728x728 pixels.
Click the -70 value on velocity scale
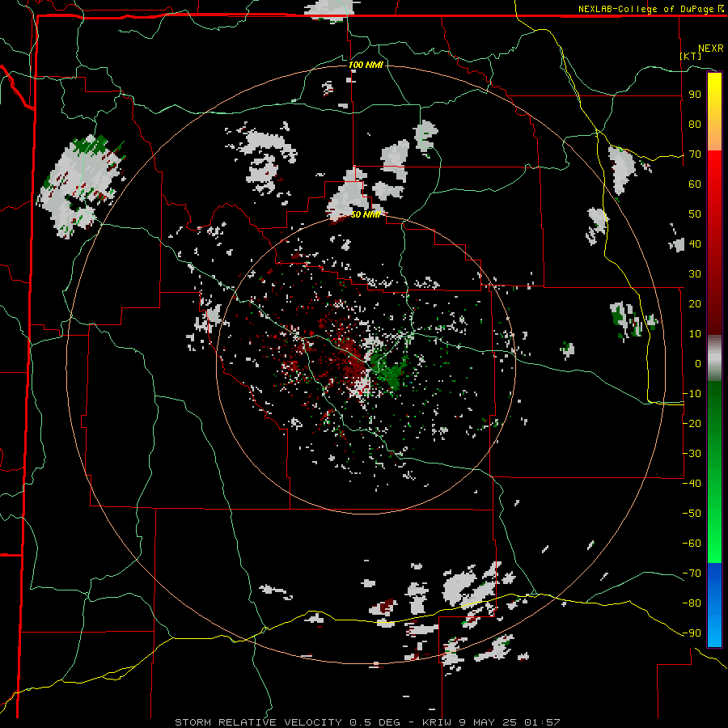tap(692, 573)
